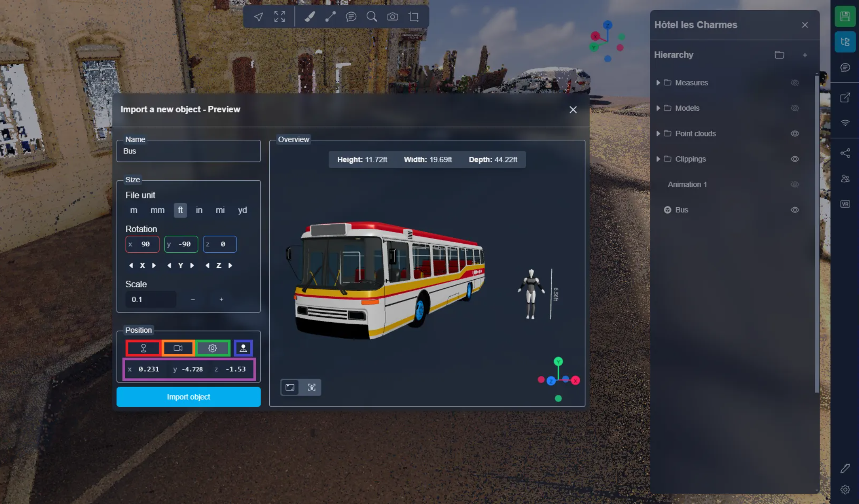The width and height of the screenshot is (859, 504).
Task: Select the crop tool icon
Action: point(414,17)
